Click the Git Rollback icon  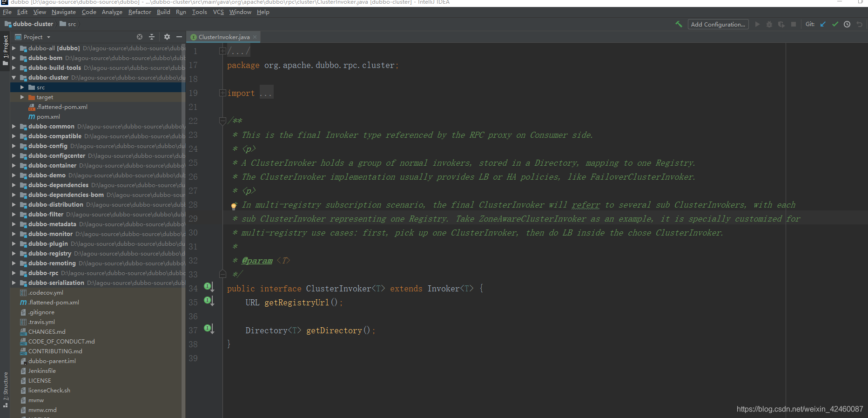point(859,24)
